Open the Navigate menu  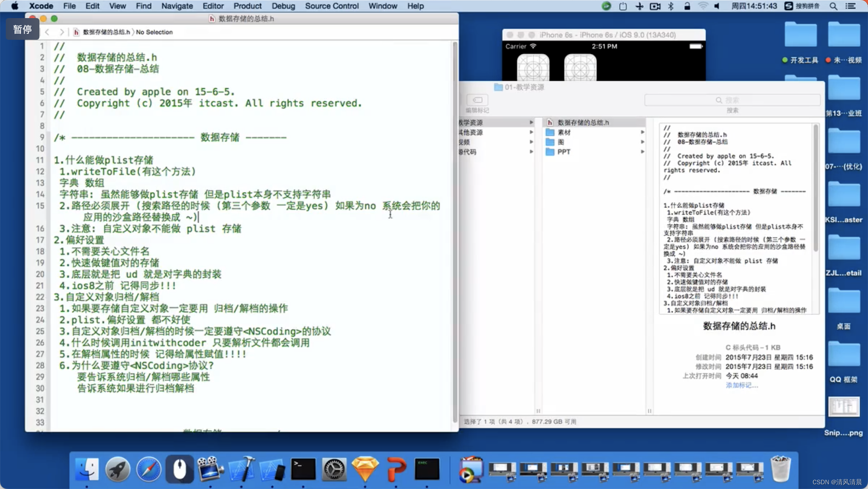(177, 6)
